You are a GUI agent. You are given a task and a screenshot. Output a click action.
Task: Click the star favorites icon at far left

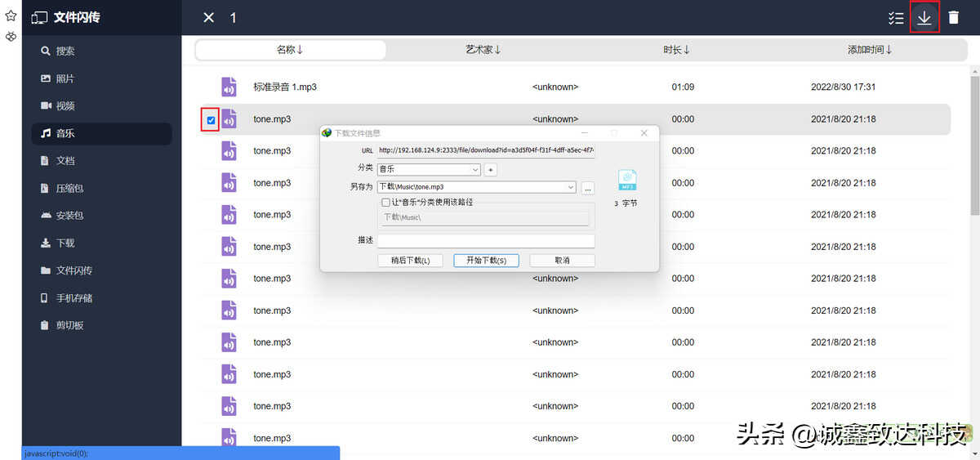tap(11, 16)
